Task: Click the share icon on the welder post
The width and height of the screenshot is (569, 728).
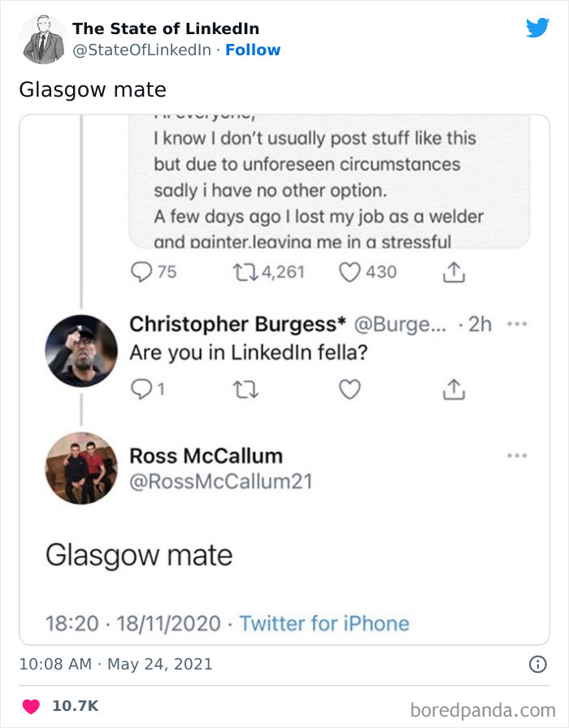Action: point(454,272)
